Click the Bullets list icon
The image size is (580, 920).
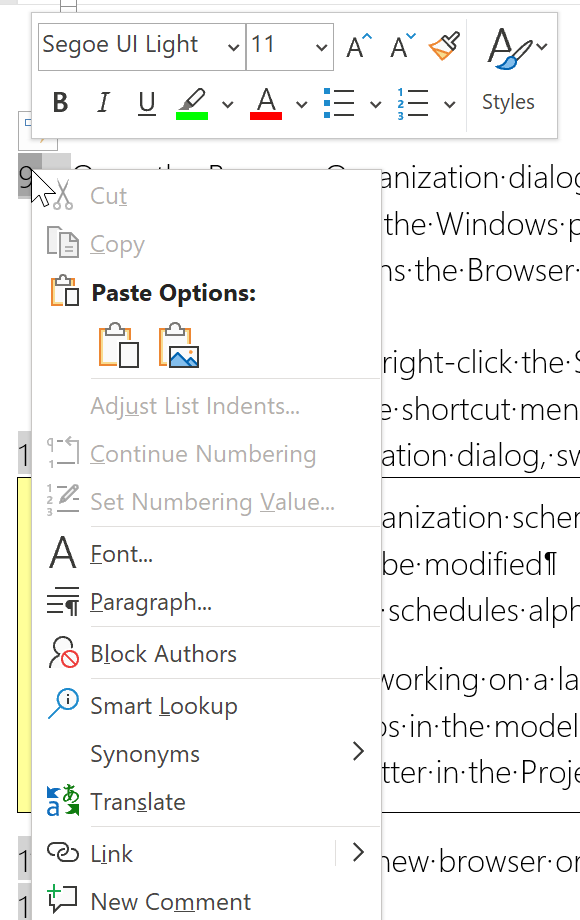click(339, 103)
